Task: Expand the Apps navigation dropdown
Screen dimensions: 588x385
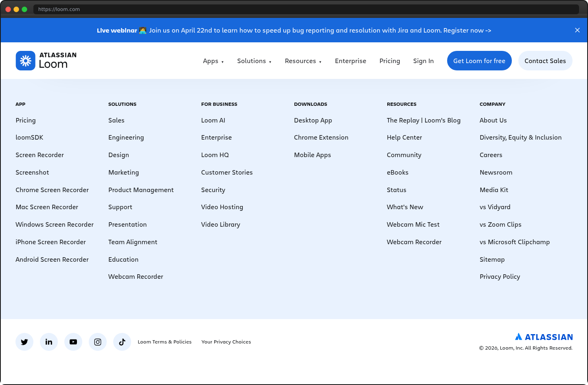Action: [x=213, y=61]
